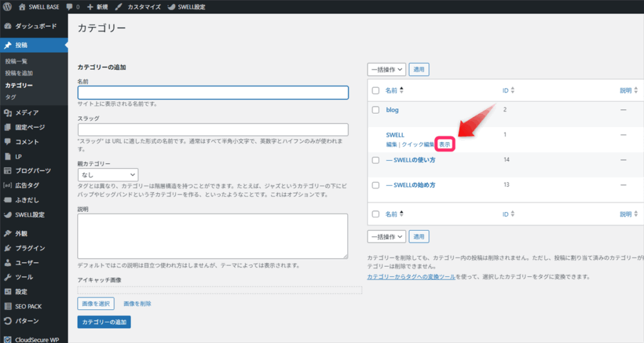This screenshot has width=644, height=343.
Task: Check the select-all checkbox in table footer
Action: point(375,214)
